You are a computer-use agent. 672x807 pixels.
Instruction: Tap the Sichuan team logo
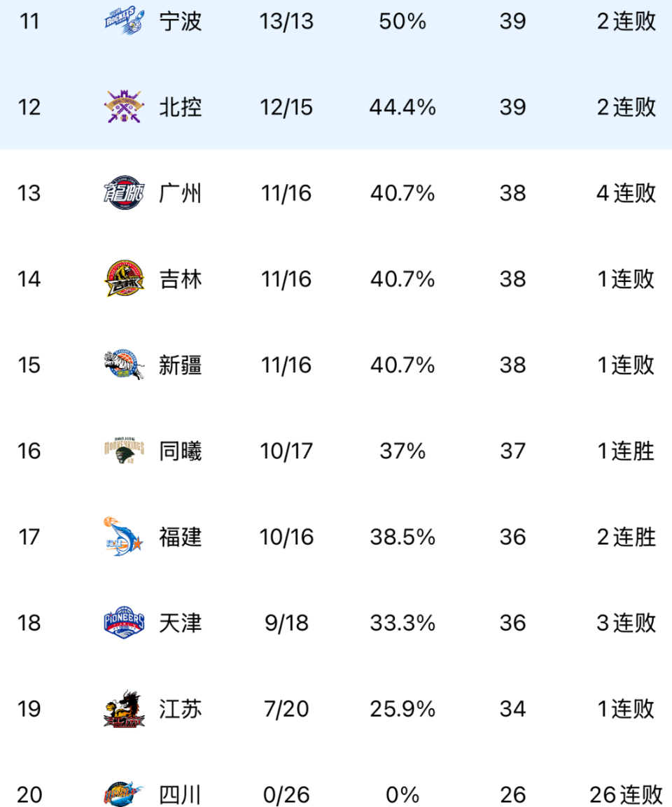(x=124, y=795)
